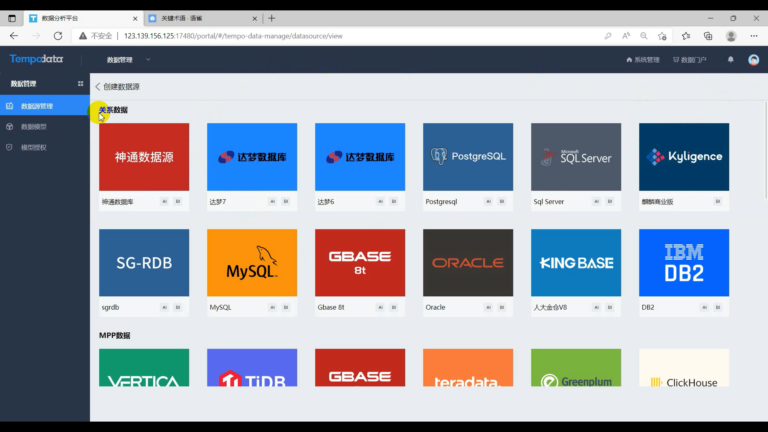This screenshot has width=768, height=432.
Task: Click the MPP数据 section heading
Action: pos(115,336)
